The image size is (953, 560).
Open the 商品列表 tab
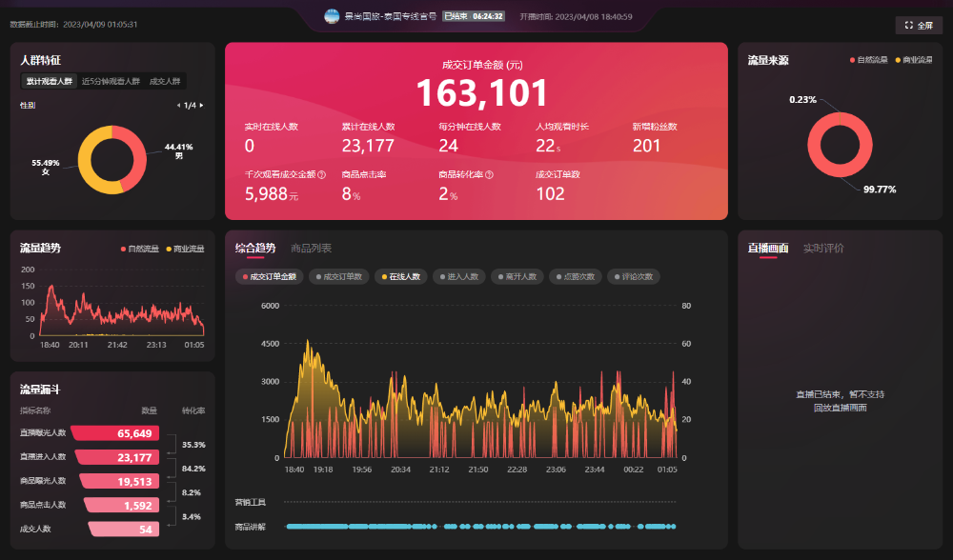pyautogui.click(x=312, y=249)
